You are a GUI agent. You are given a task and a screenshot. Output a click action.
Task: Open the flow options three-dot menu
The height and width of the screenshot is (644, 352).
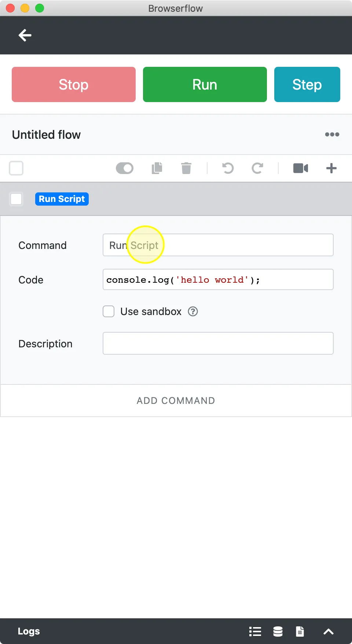(332, 134)
